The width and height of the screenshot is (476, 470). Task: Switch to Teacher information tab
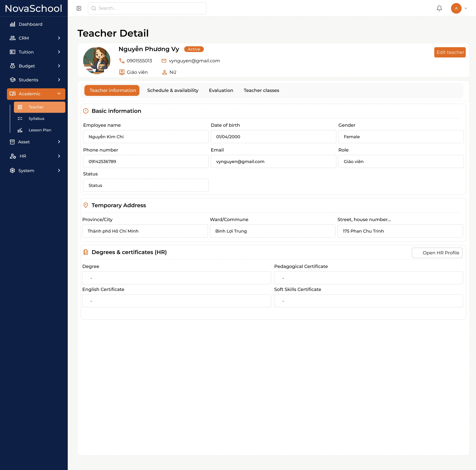[x=112, y=91]
